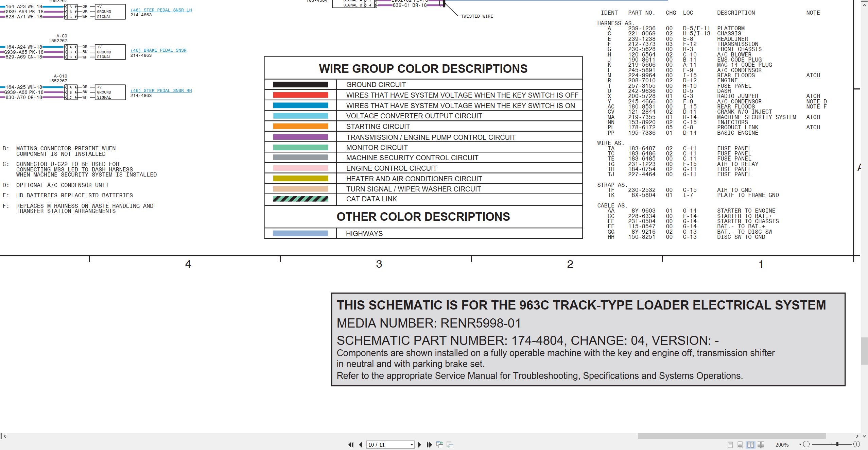Click the SCHEMATIC PART NUMBER: 174-4804 line
Screen dimensions: 868x450
coord(527,340)
